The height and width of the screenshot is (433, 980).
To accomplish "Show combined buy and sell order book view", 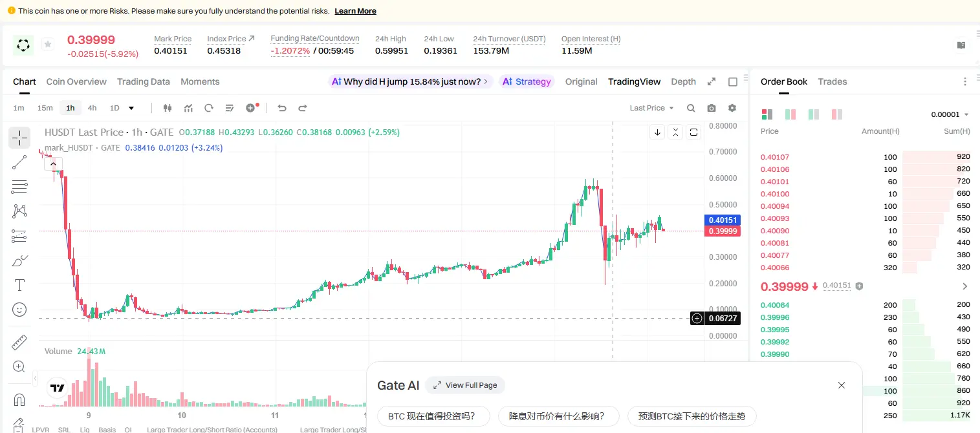I will click(767, 114).
